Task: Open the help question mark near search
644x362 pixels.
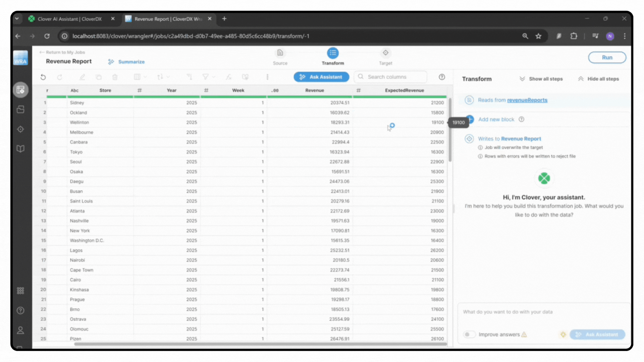Action: 442,77
